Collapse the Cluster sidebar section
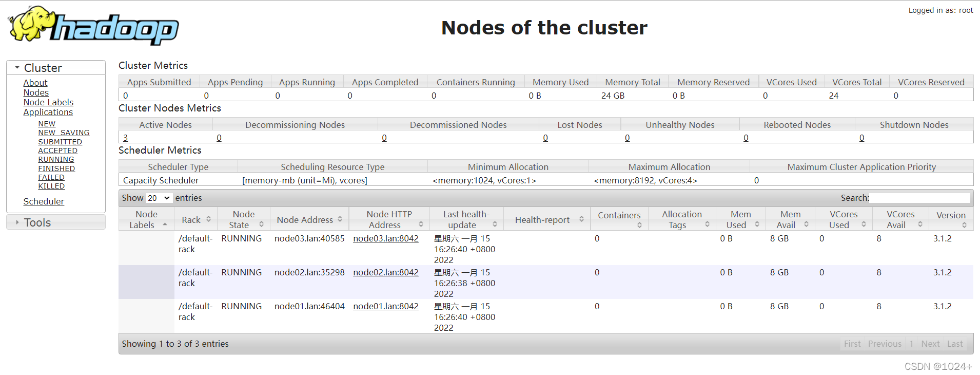Viewport: 980px width, 375px height. (x=56, y=68)
